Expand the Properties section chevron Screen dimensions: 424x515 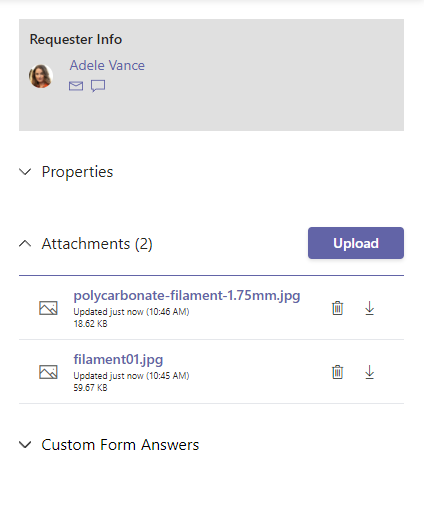point(25,172)
